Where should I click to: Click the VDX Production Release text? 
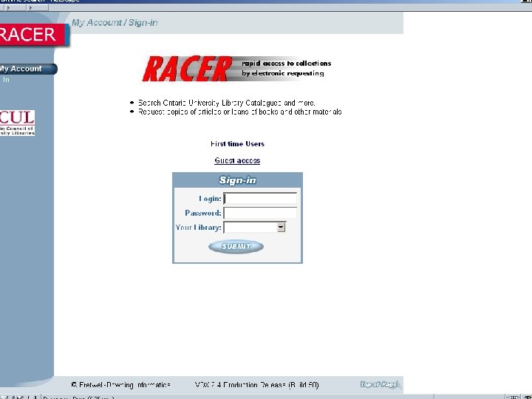coord(257,385)
